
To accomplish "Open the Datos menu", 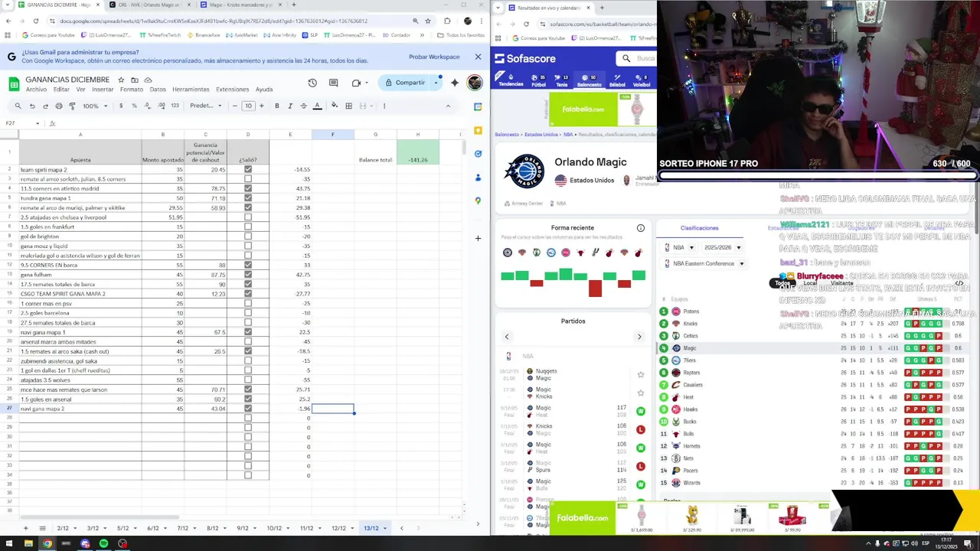I will coord(158,90).
